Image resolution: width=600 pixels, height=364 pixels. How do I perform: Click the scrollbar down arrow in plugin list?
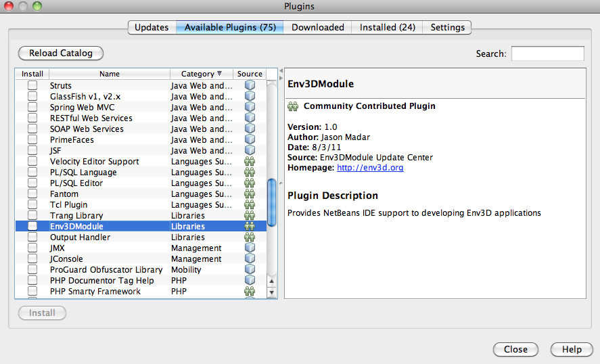(272, 292)
